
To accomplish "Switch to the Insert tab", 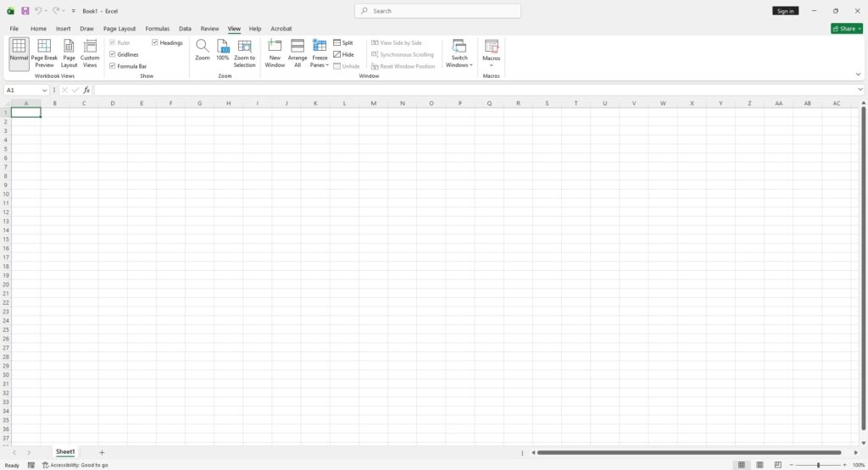I will [x=63, y=28].
